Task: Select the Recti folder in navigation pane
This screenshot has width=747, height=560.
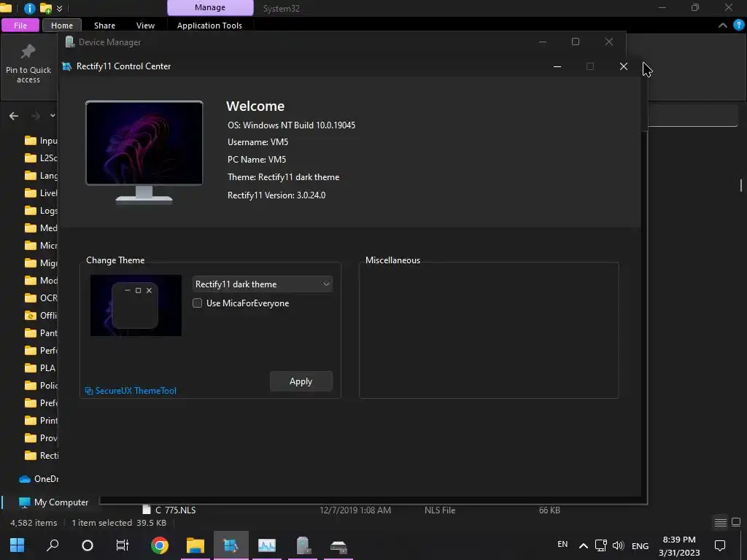Action: tap(41, 456)
